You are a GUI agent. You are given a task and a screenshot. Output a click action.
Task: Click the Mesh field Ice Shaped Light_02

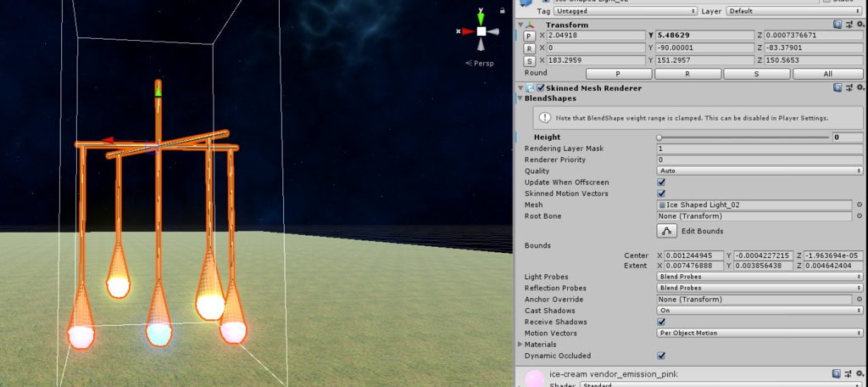754,205
